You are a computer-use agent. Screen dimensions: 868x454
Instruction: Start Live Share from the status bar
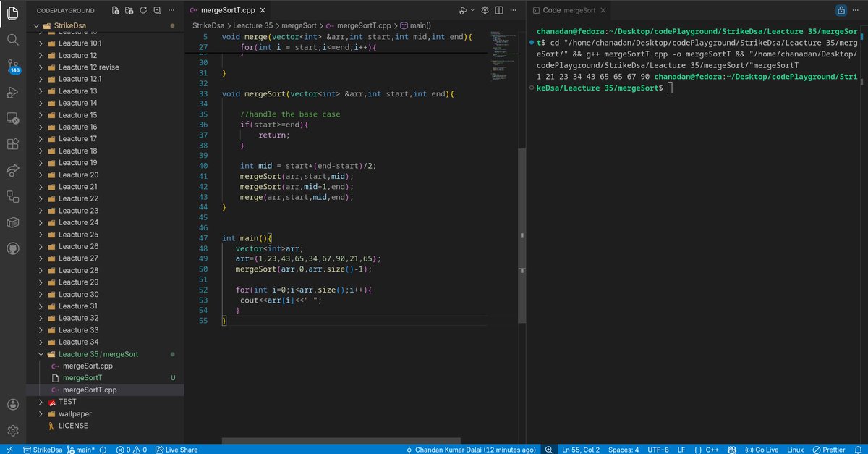coord(176,450)
